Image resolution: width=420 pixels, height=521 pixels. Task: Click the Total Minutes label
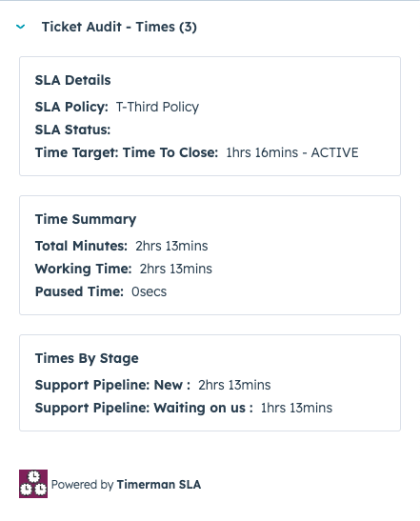pos(81,246)
